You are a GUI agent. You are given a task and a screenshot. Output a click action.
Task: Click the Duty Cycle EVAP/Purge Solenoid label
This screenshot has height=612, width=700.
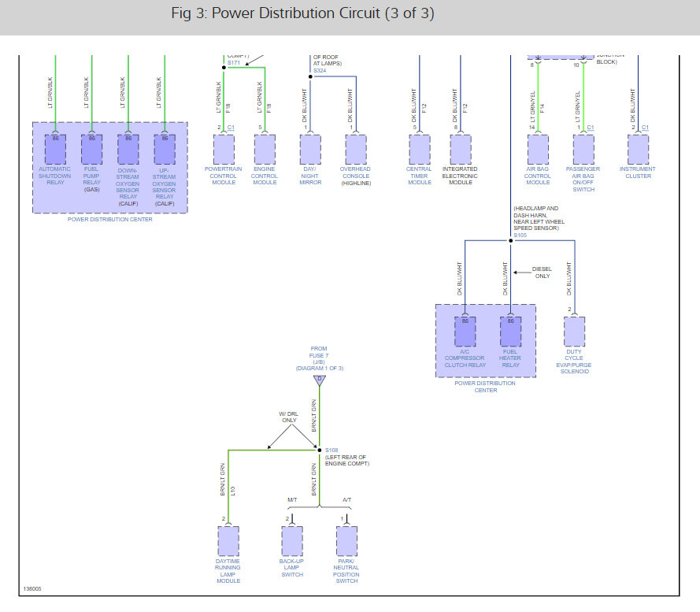coord(574,362)
